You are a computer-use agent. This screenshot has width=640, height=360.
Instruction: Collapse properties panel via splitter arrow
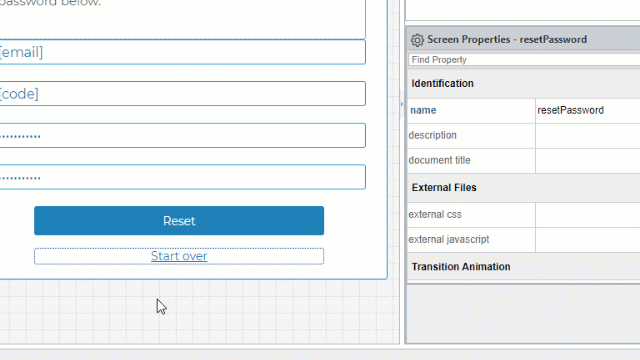coord(402,104)
